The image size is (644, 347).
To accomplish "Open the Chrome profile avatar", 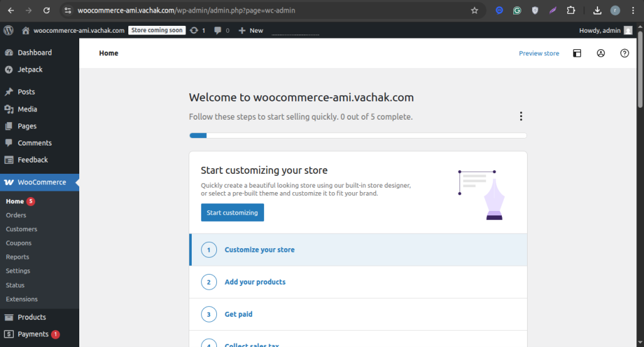I will click(615, 10).
